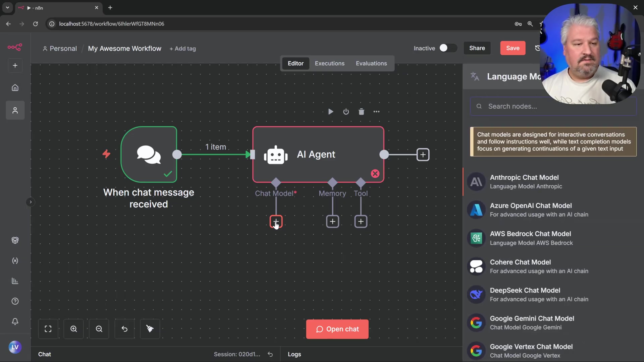
Task: Click the play icon above AI Agent
Action: (x=330, y=112)
